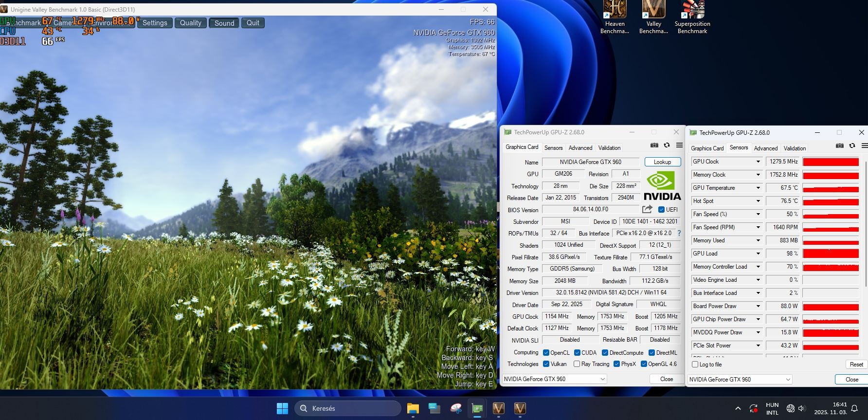868x420 pixels.
Task: Refresh icon in right GPU-Z Sensors window
Action: [852, 146]
